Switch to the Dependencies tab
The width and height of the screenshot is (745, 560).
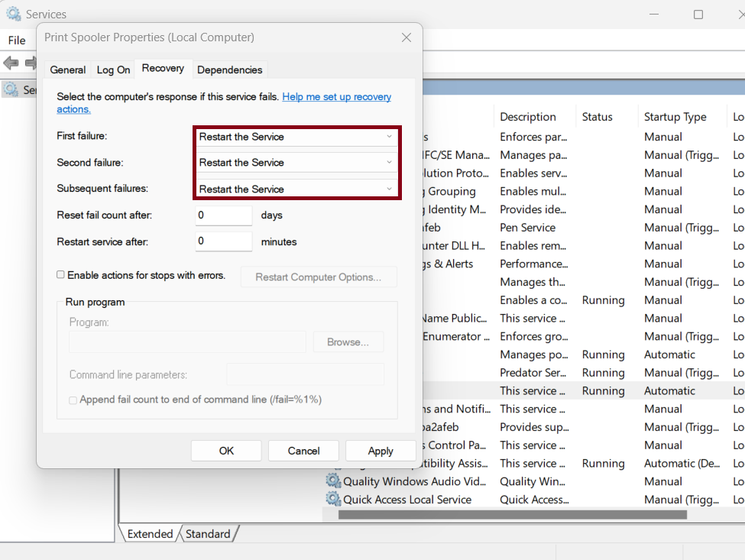coord(230,70)
